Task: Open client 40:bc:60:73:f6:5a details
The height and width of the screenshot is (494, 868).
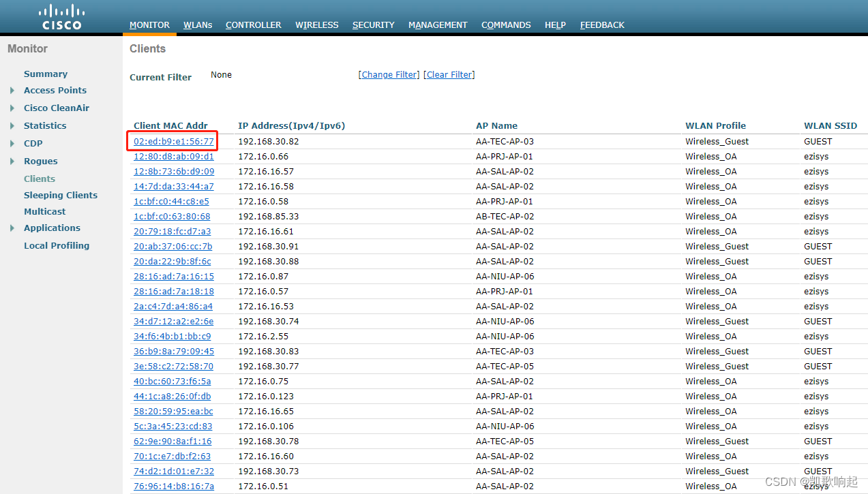Action: click(x=173, y=382)
